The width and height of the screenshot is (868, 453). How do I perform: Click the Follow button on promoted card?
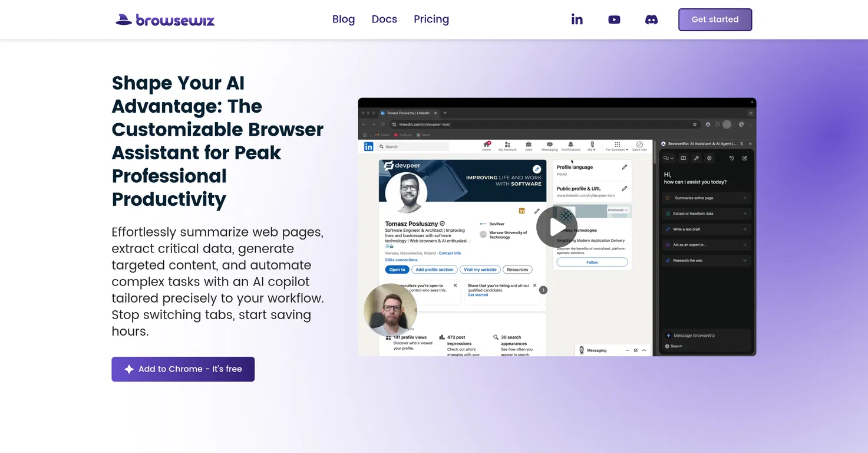click(x=592, y=262)
